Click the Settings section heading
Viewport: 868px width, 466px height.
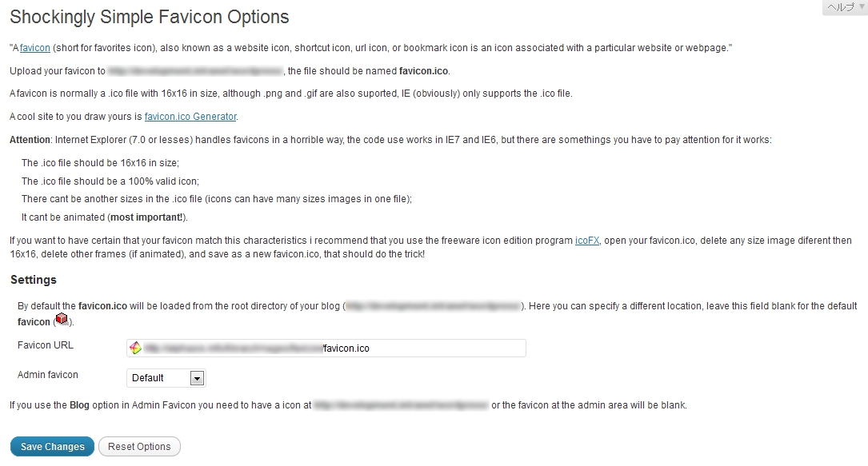pyautogui.click(x=34, y=280)
